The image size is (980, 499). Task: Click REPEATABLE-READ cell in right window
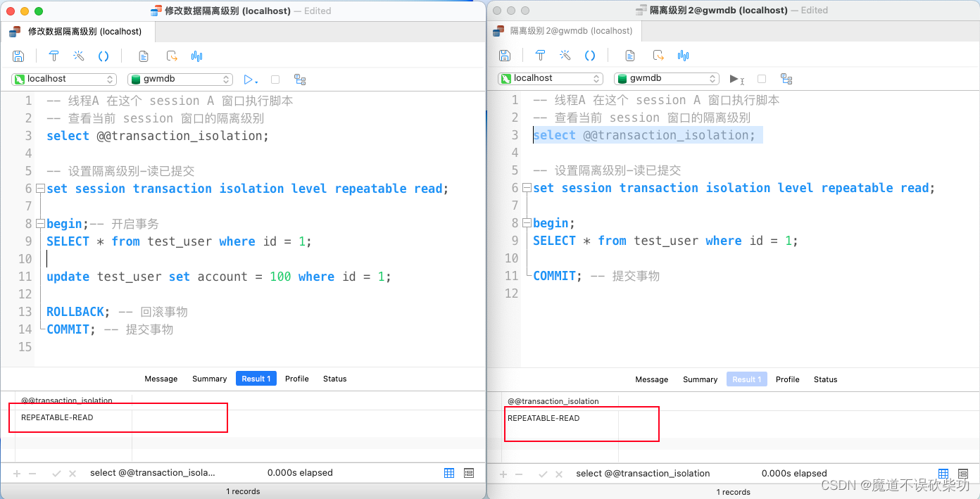coord(560,418)
